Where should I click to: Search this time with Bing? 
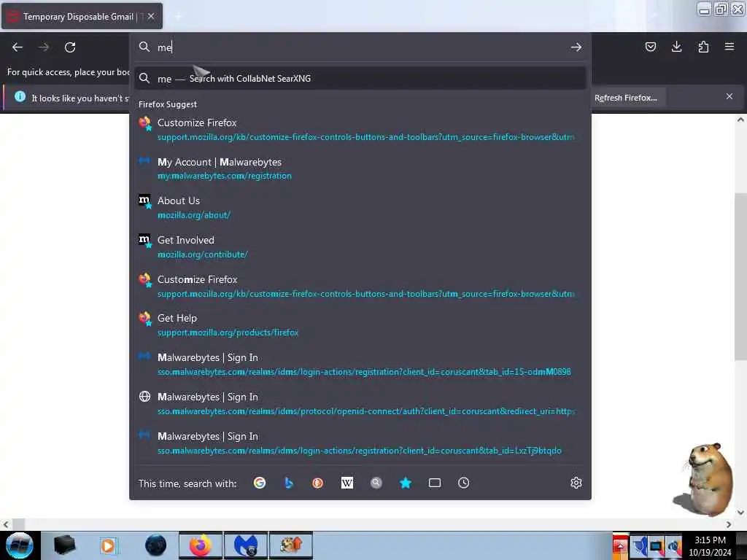[288, 483]
